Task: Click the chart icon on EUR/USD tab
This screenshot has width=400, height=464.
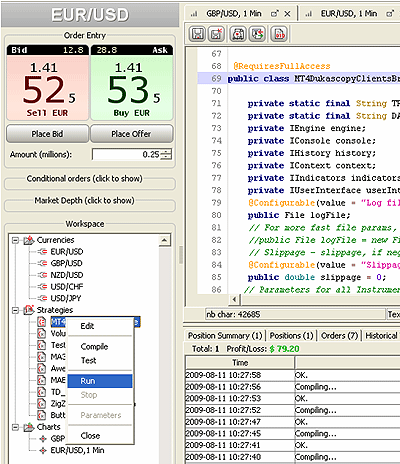Action: tap(309, 14)
